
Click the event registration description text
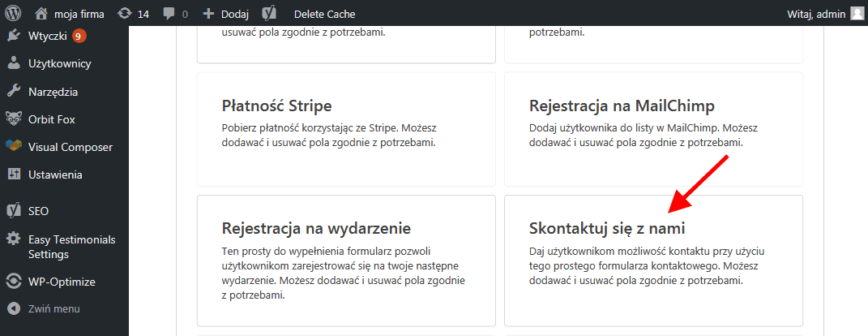click(x=343, y=273)
